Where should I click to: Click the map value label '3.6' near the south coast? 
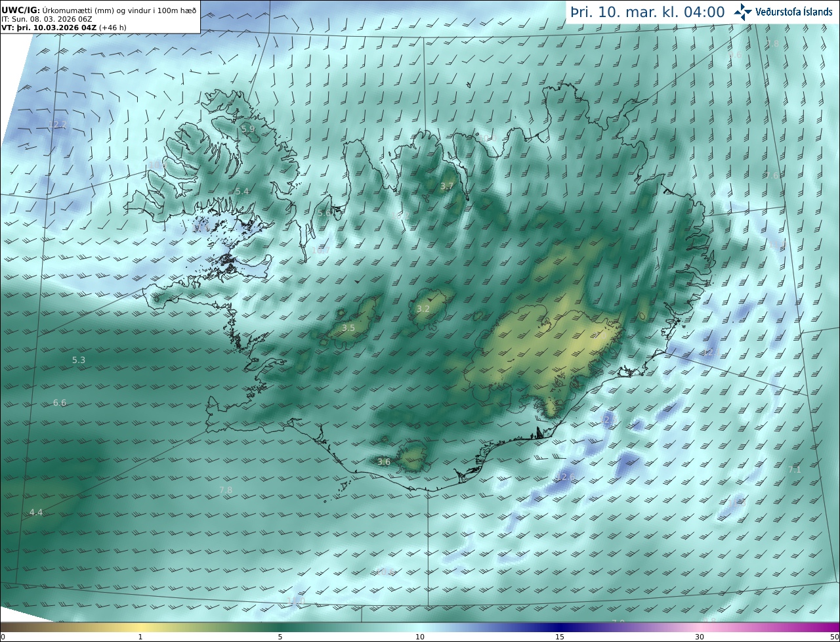[384, 462]
